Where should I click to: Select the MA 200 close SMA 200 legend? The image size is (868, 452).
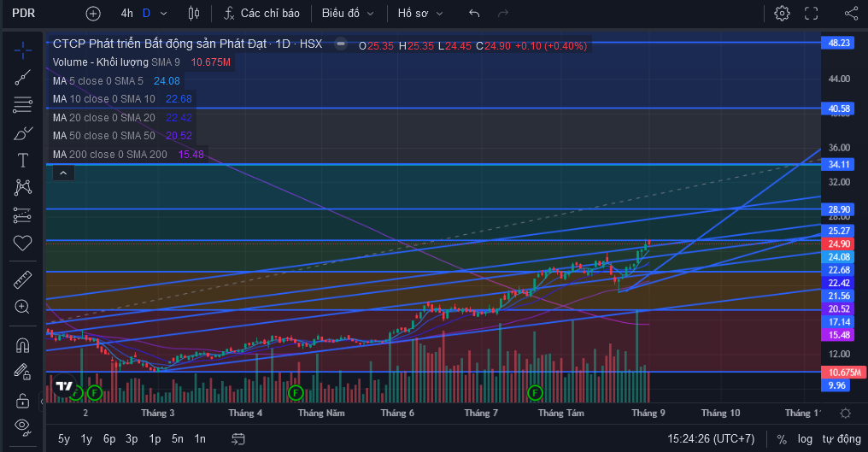(128, 155)
